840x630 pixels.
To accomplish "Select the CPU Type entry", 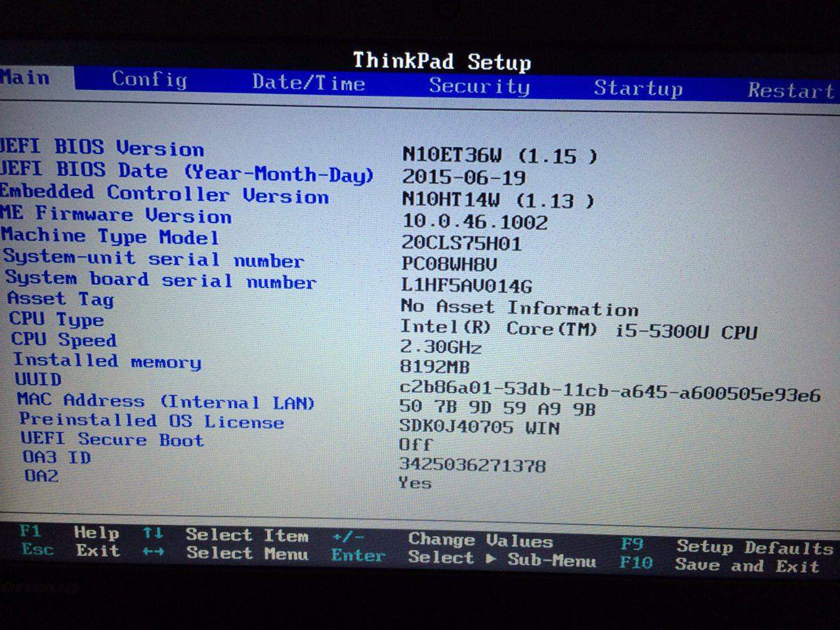I will click(56, 320).
